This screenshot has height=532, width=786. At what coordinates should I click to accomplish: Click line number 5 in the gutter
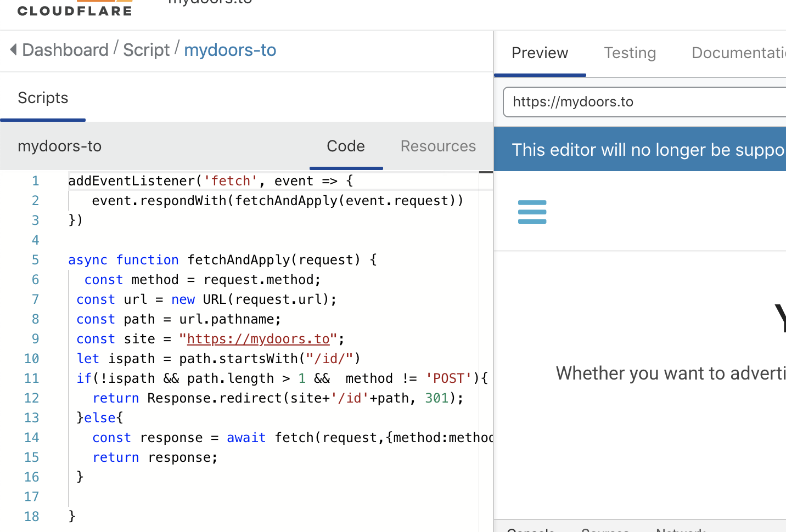[35, 260]
